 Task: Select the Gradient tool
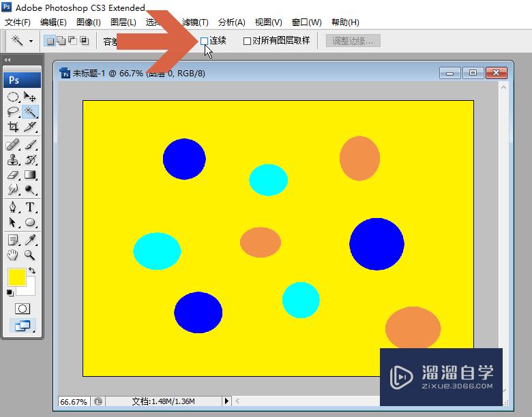point(30,174)
